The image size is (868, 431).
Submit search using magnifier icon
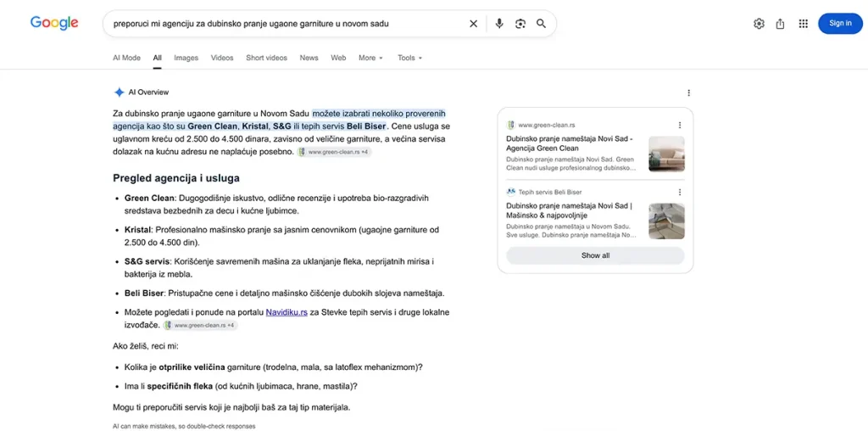coord(541,24)
